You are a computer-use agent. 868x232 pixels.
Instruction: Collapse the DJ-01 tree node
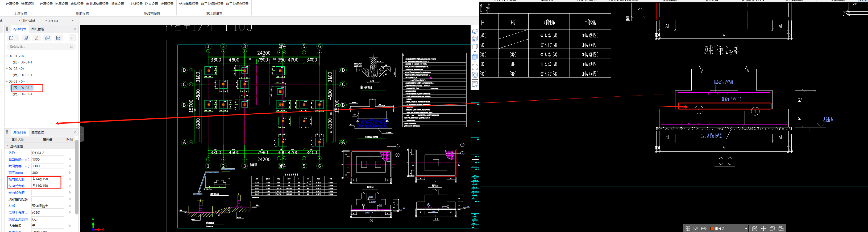click(x=7, y=56)
